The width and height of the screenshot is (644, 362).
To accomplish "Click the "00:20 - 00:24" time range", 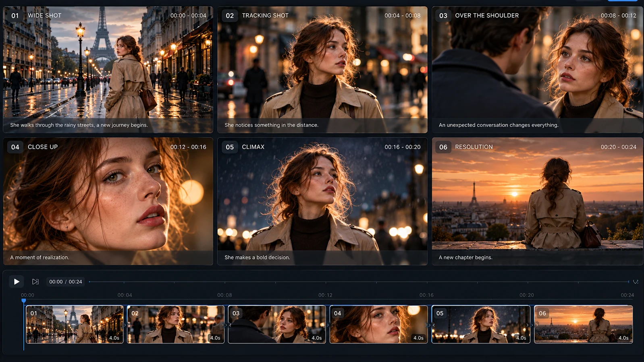I will pos(619,147).
